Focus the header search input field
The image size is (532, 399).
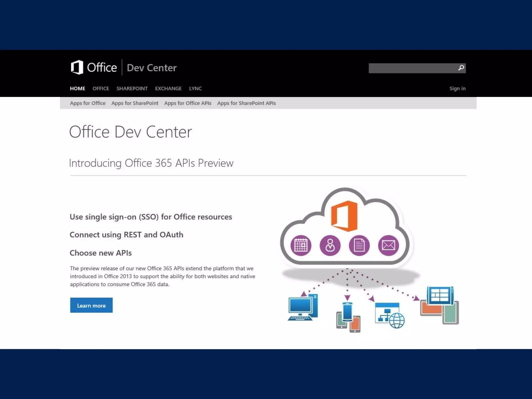coord(413,68)
